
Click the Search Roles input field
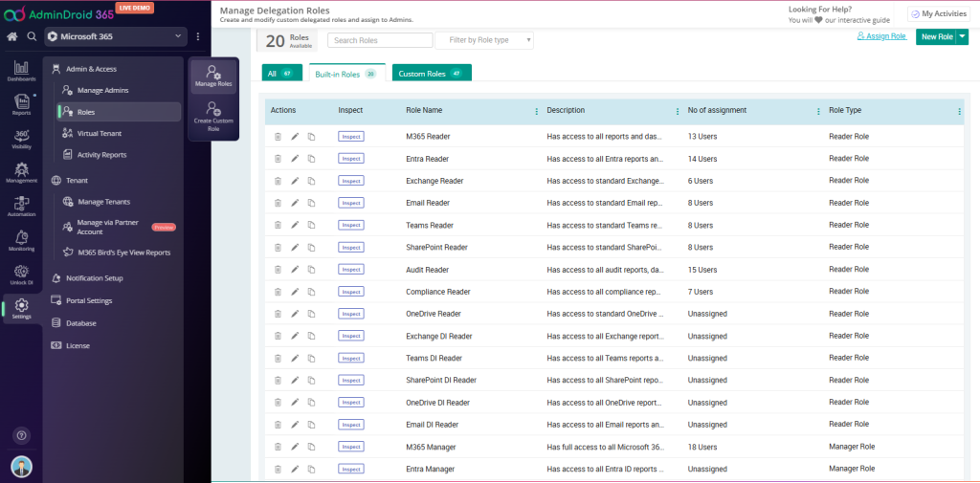pos(380,40)
